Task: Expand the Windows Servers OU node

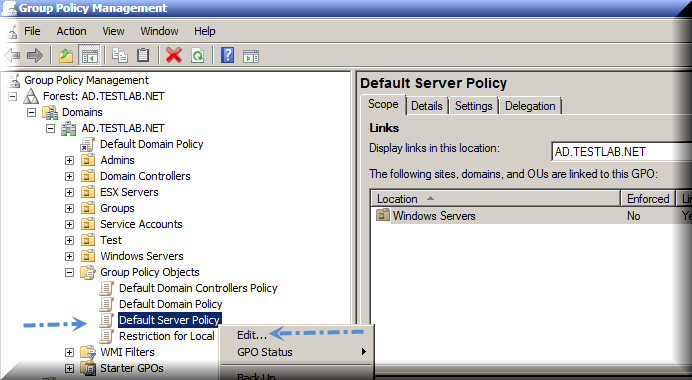Action: tap(69, 256)
